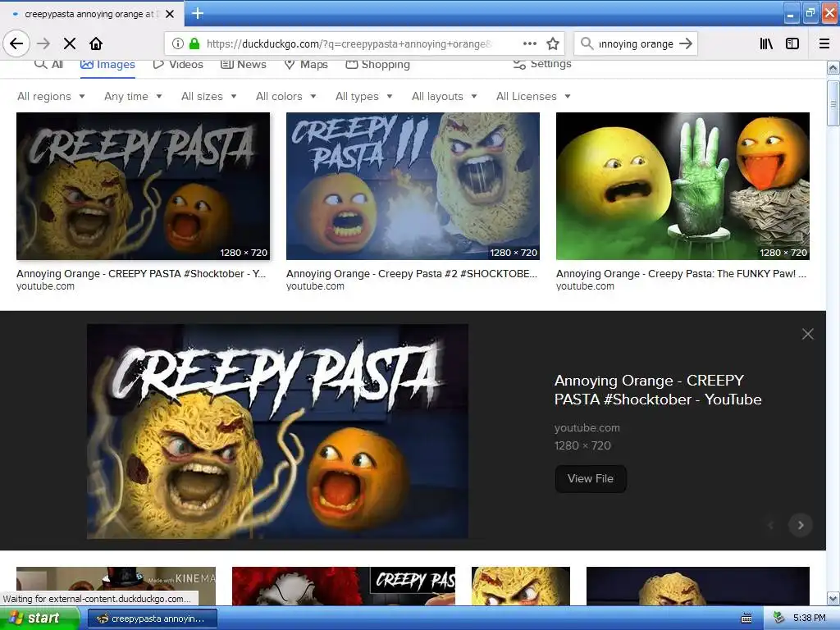
Task: Open the browser home page icon
Action: point(96,43)
